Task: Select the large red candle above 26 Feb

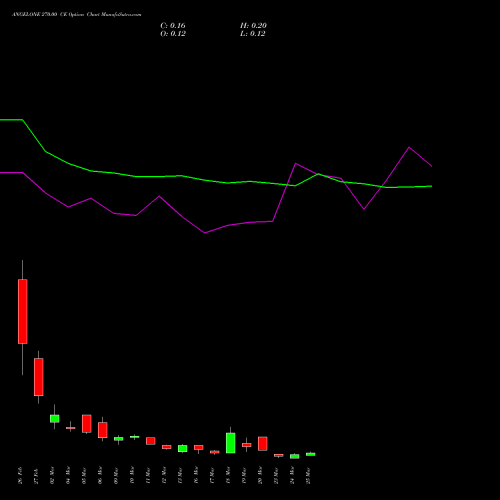Action: 23,311
